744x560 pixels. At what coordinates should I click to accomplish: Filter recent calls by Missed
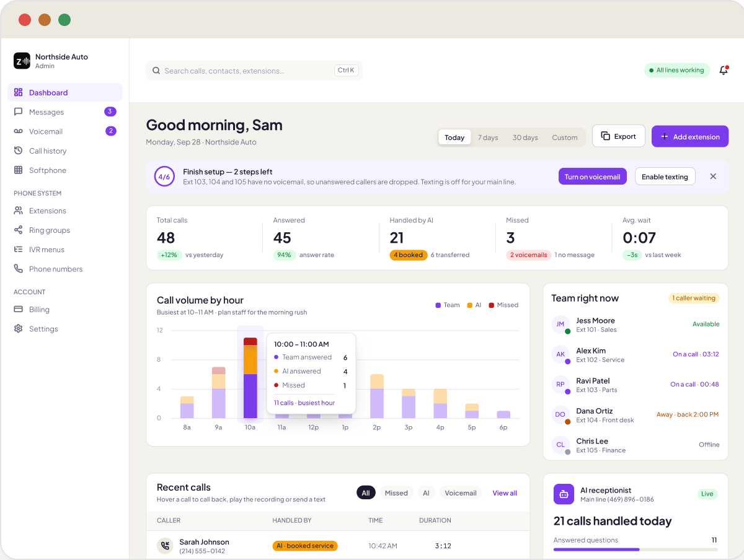(396, 493)
